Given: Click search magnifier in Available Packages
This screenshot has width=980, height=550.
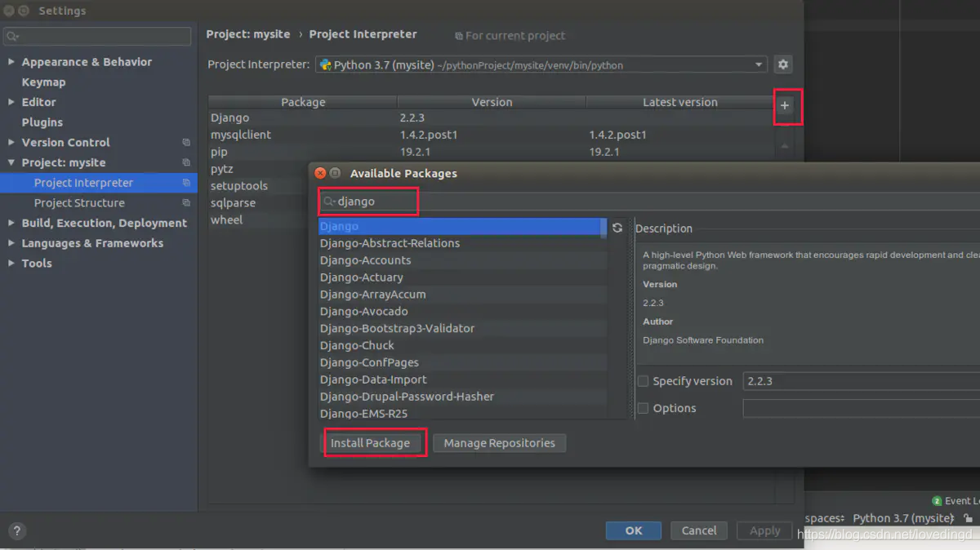Looking at the screenshot, I should (329, 201).
